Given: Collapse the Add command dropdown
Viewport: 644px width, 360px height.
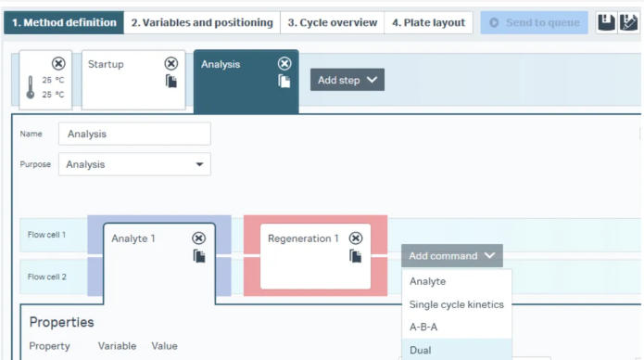Looking at the screenshot, I should pos(452,256).
